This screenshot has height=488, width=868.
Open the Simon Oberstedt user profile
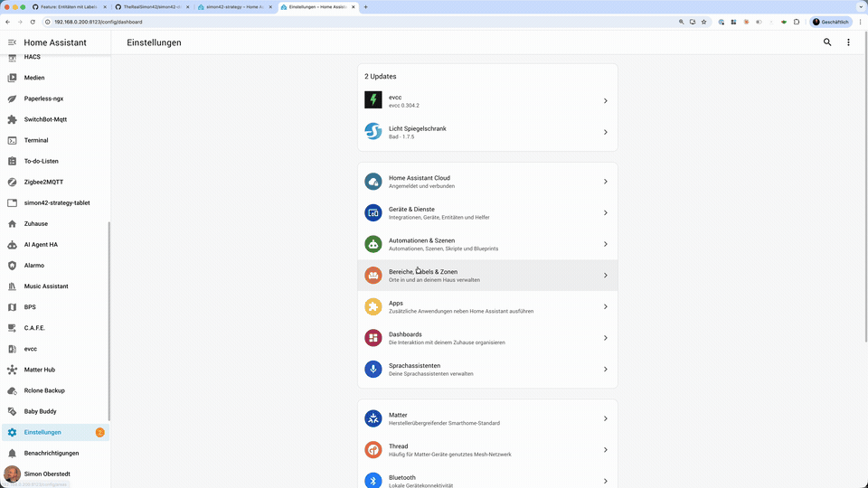point(55,474)
